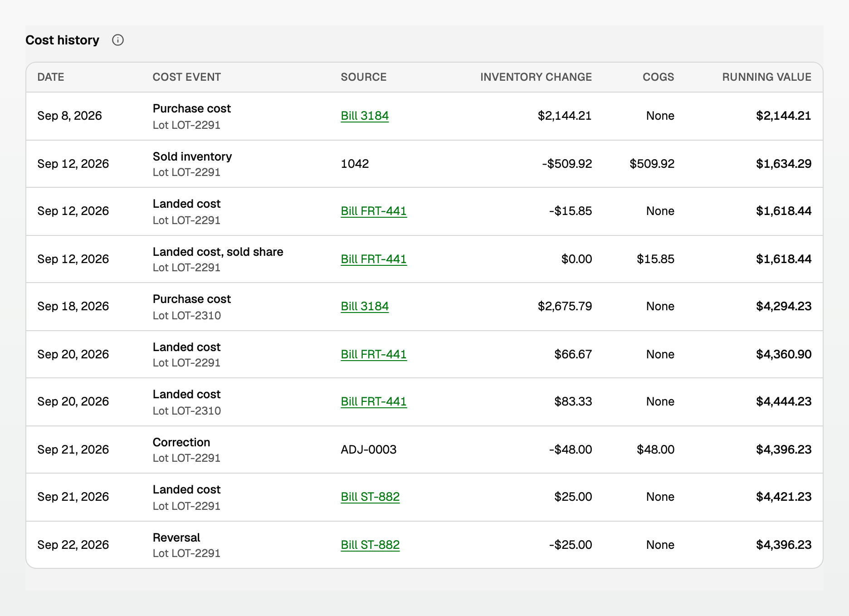Select the Sep 8, 2026 date cell

[x=70, y=116]
